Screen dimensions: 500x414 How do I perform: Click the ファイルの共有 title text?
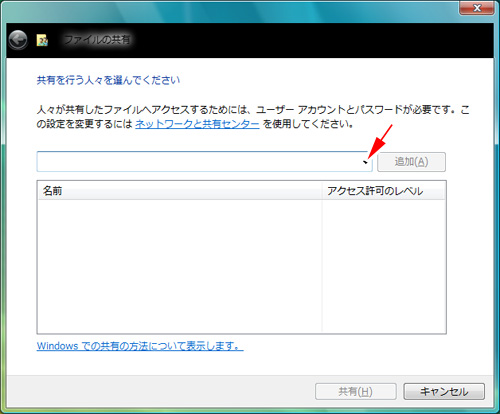(97, 40)
